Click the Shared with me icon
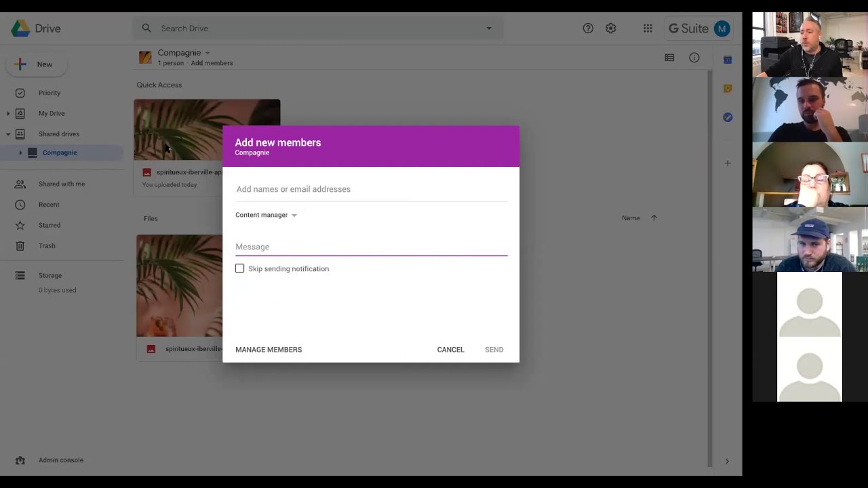The width and height of the screenshot is (868, 488). [20, 184]
